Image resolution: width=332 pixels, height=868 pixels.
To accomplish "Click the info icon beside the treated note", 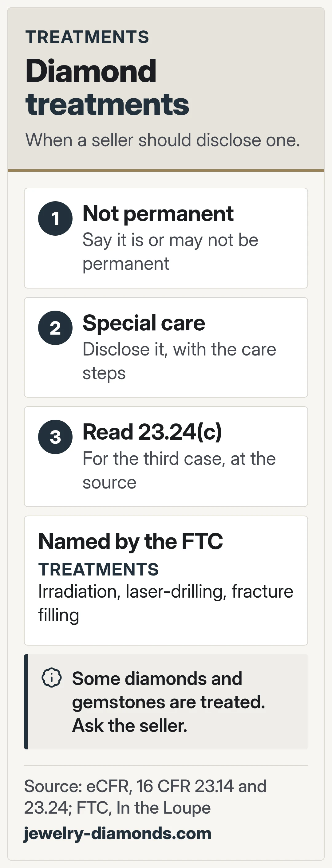I will [x=52, y=677].
